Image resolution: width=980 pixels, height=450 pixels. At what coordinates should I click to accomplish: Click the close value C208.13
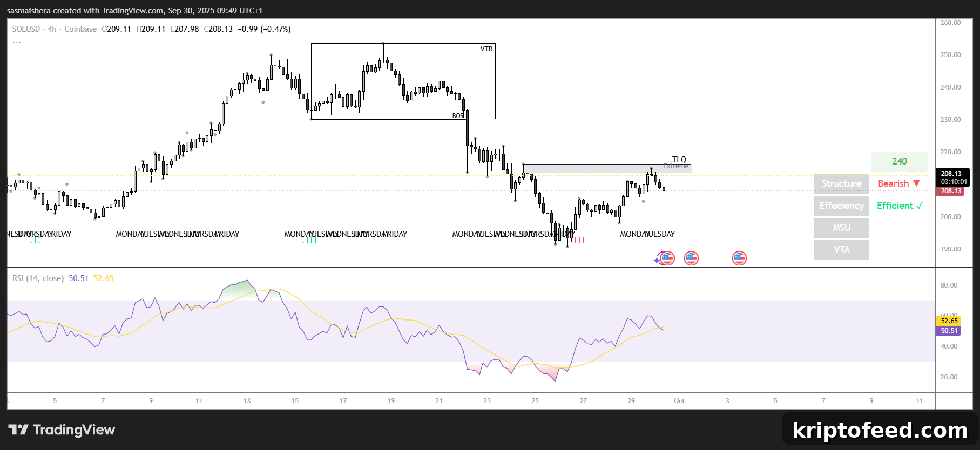(218, 29)
